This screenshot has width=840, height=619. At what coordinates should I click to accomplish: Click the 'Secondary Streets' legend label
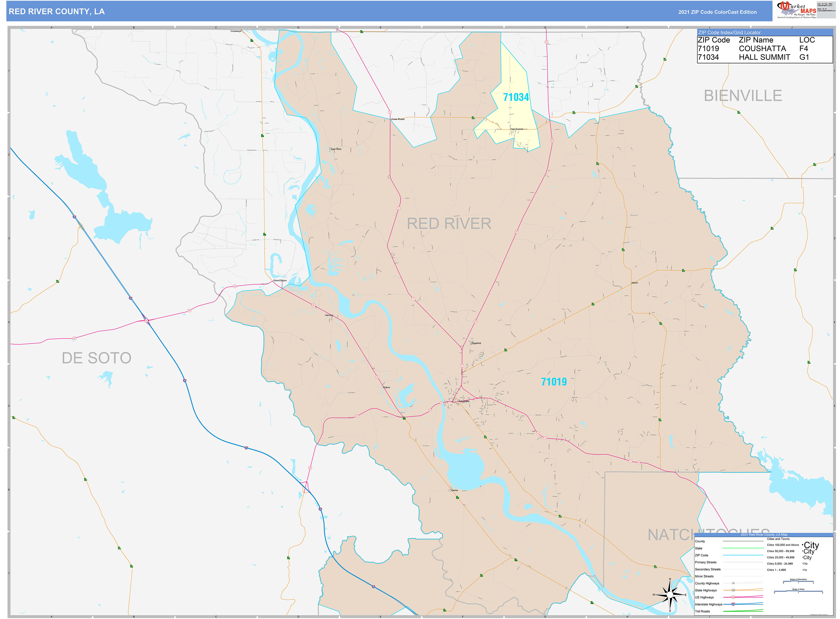(707, 569)
